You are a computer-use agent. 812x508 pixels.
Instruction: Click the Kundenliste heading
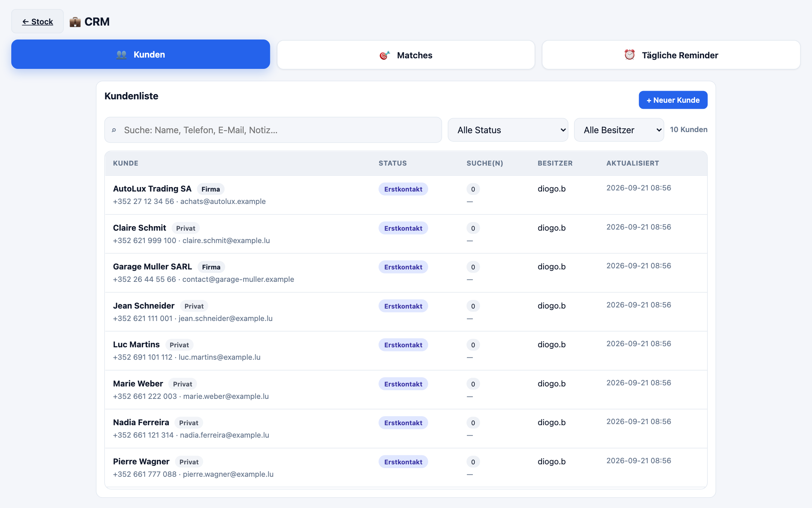131,96
